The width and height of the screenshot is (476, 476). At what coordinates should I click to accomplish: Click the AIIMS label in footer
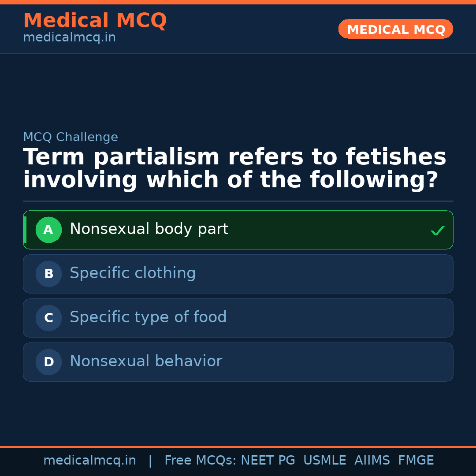(372, 461)
